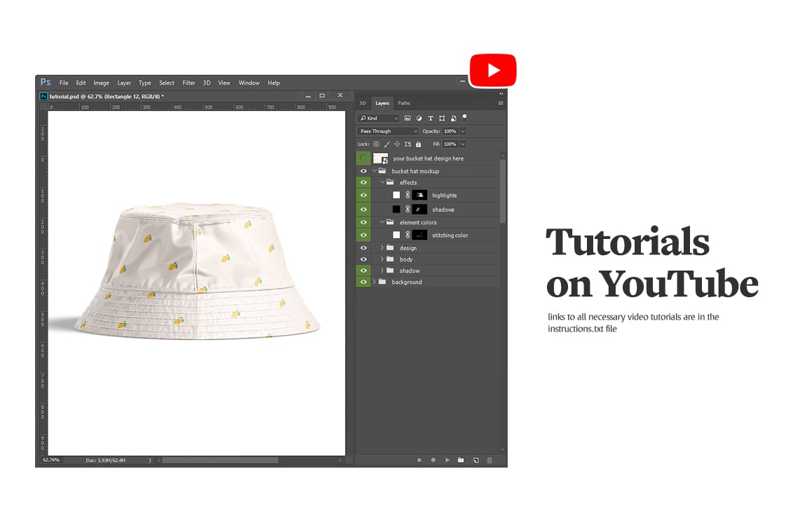Collapse the effects group
Image resolution: width=798 pixels, height=532 pixels.
pyautogui.click(x=381, y=182)
